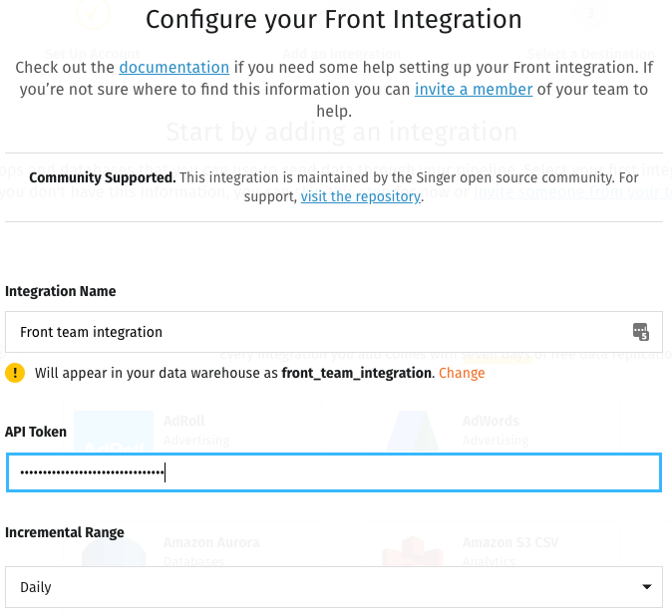Click the faded Amazon Aurora logo
The height and width of the screenshot is (616, 672).
[x=114, y=552]
